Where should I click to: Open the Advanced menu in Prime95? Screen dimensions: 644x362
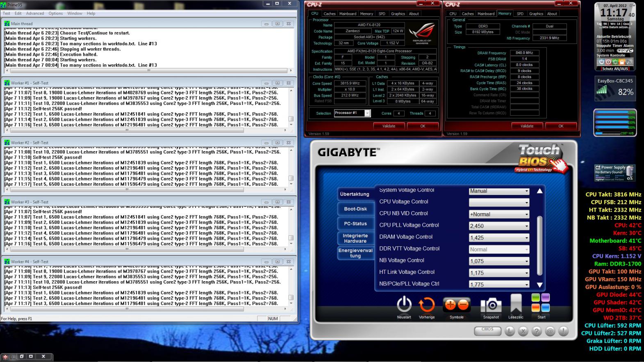coord(35,14)
